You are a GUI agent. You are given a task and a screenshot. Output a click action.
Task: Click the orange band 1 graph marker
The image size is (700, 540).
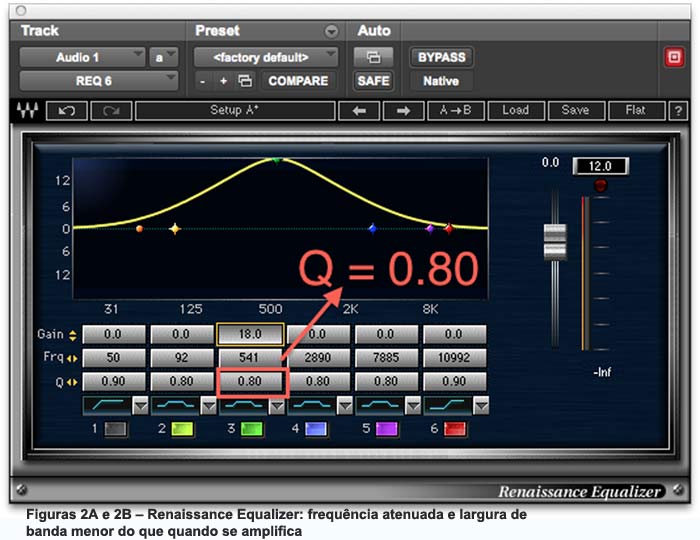[x=139, y=228]
